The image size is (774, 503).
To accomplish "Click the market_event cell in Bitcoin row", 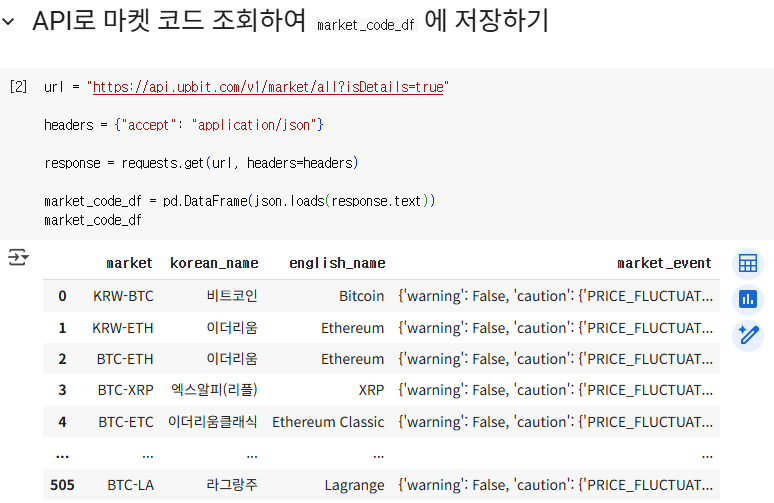I will tap(555, 296).
